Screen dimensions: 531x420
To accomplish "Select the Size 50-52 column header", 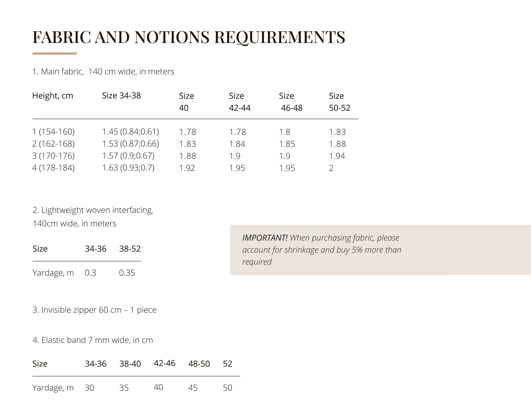I will [x=340, y=102].
